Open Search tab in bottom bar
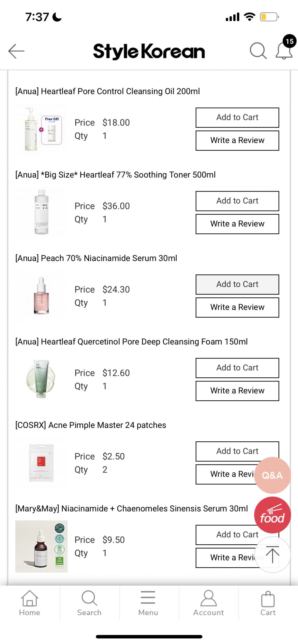This screenshot has height=644, width=298. [x=89, y=603]
